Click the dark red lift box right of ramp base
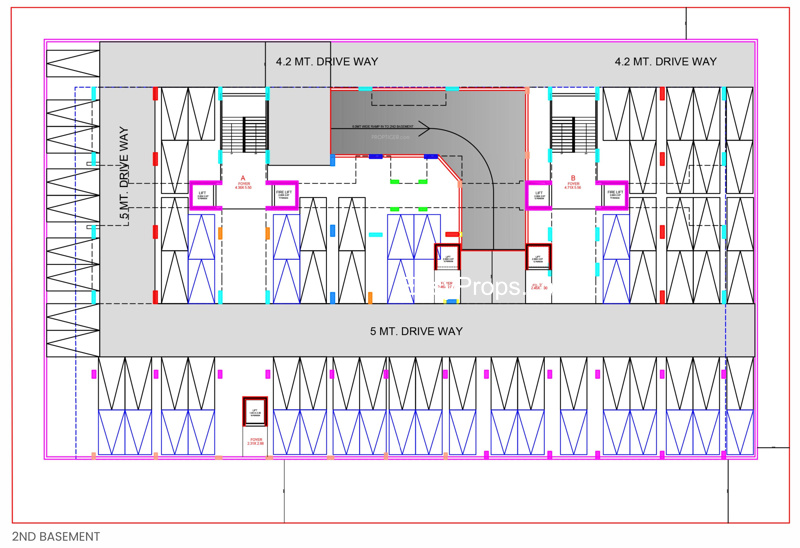Image resolution: width=800 pixels, height=548 pixels. coord(539,258)
